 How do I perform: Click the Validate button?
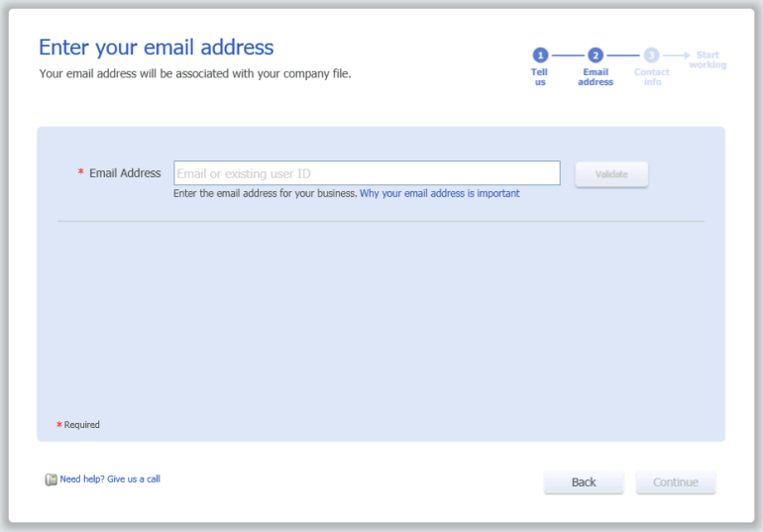(611, 174)
